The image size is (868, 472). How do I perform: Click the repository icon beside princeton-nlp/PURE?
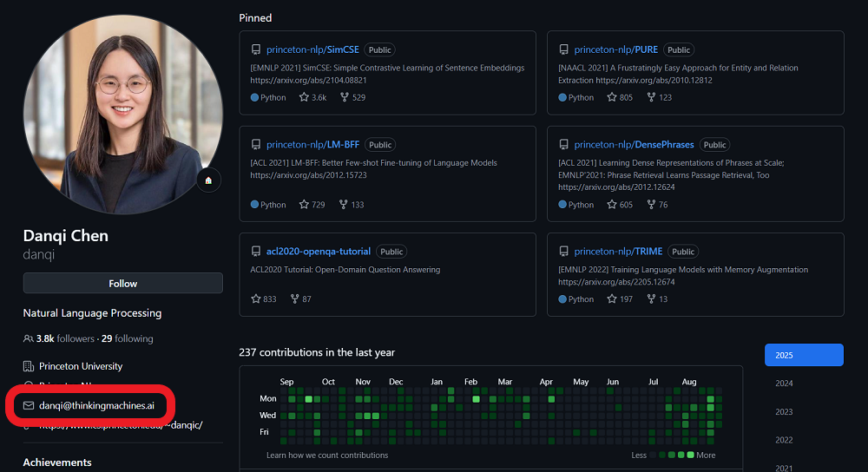[x=563, y=50]
